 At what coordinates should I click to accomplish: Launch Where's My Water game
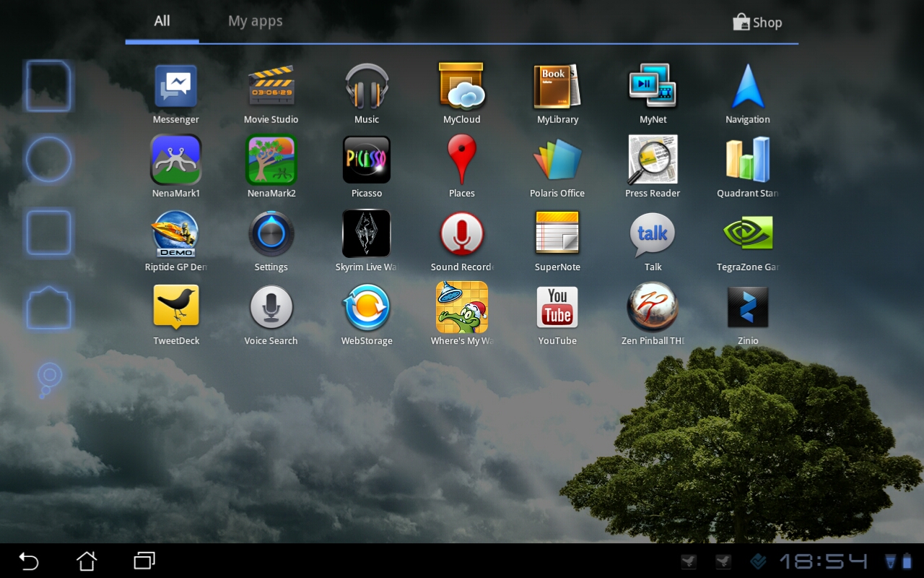pos(462,314)
